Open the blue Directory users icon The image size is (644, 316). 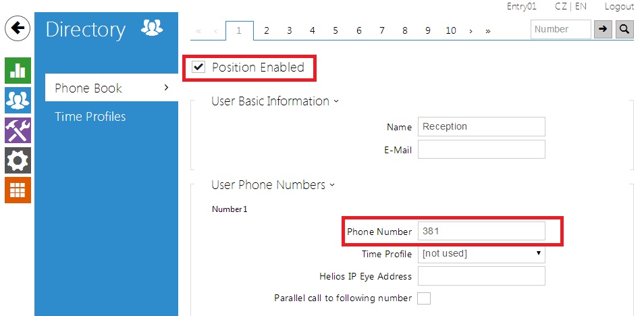click(x=18, y=100)
